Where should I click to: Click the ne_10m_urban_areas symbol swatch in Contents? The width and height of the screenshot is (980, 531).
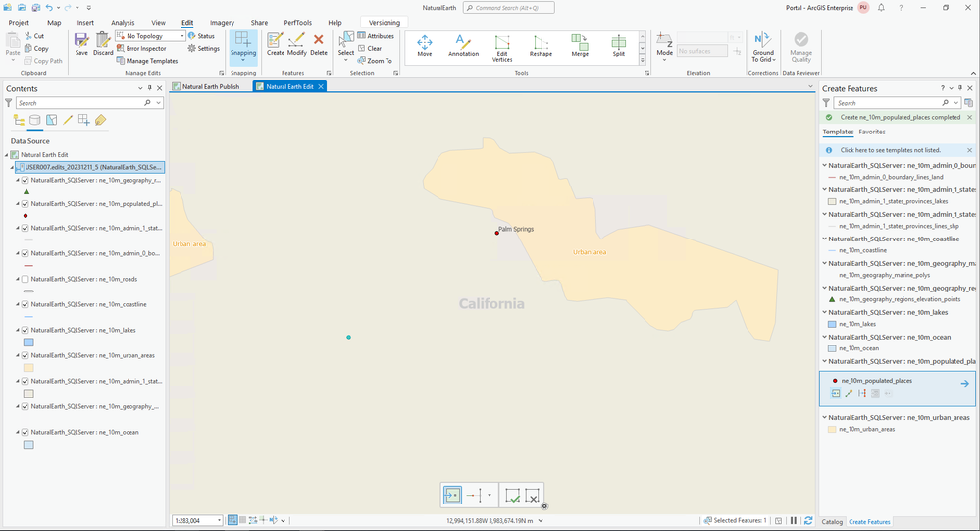(28, 368)
